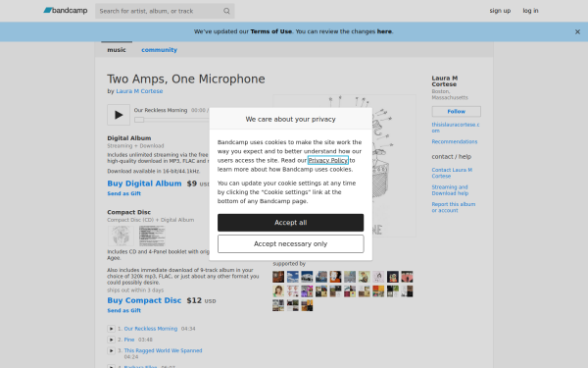Play track 3 using its small play icon
This screenshot has width=588, height=368.
(x=111, y=350)
